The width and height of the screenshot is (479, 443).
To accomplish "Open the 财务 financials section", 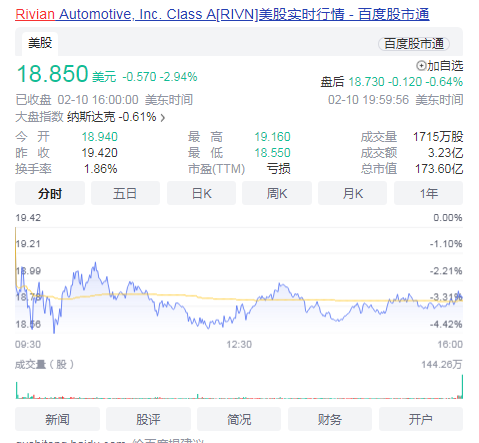I will pyautogui.click(x=330, y=419).
